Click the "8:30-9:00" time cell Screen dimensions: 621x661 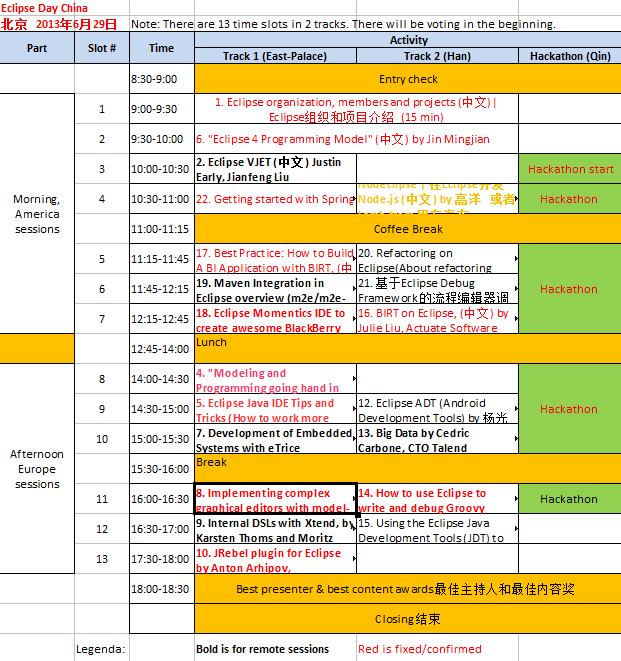(x=161, y=79)
